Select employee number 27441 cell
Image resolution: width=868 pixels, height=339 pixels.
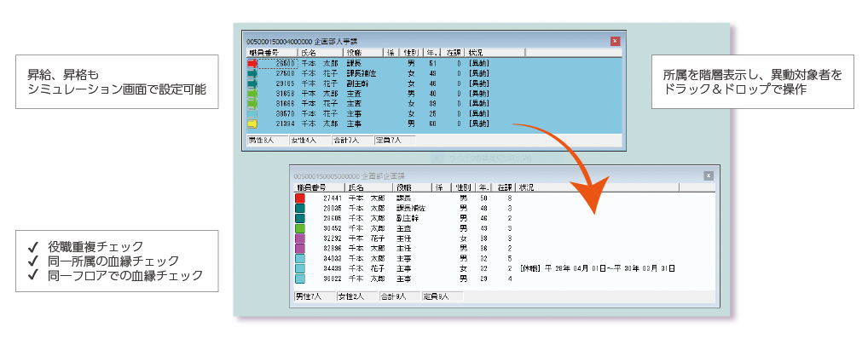[333, 198]
